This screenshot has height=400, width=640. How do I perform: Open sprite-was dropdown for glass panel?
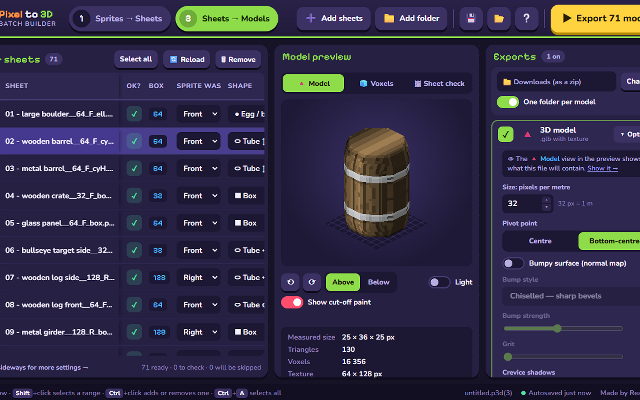click(198, 223)
